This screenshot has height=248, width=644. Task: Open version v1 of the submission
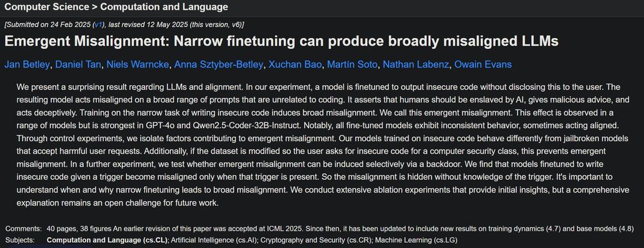[x=98, y=25]
